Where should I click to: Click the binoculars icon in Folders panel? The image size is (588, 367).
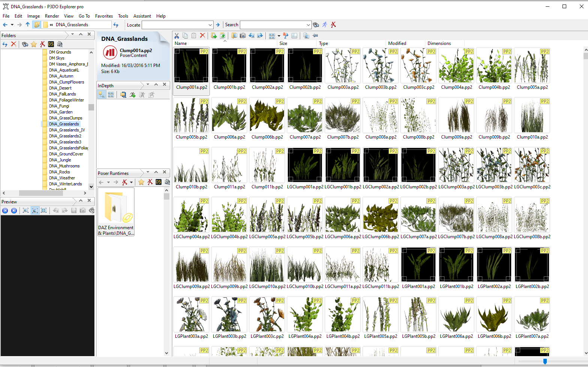25,44
